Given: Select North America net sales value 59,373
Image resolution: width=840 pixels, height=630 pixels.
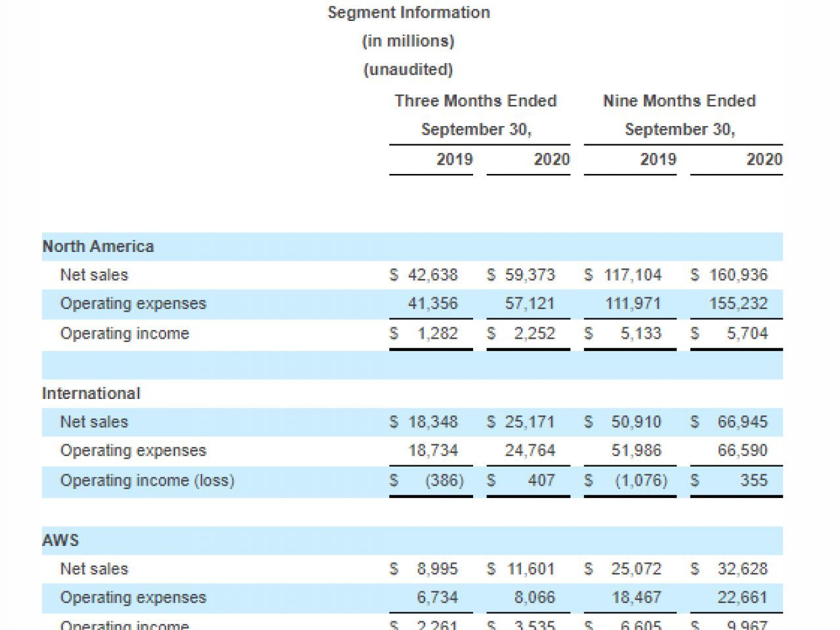Looking at the screenshot, I should tap(530, 275).
